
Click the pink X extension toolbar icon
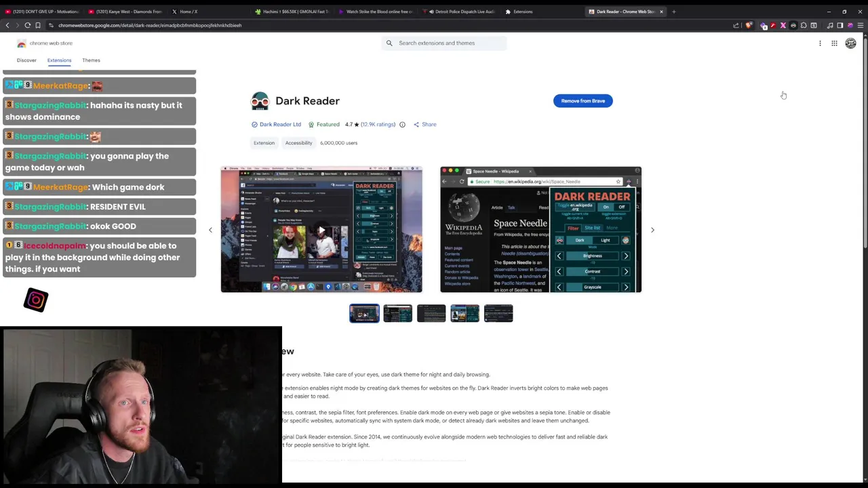point(783,26)
